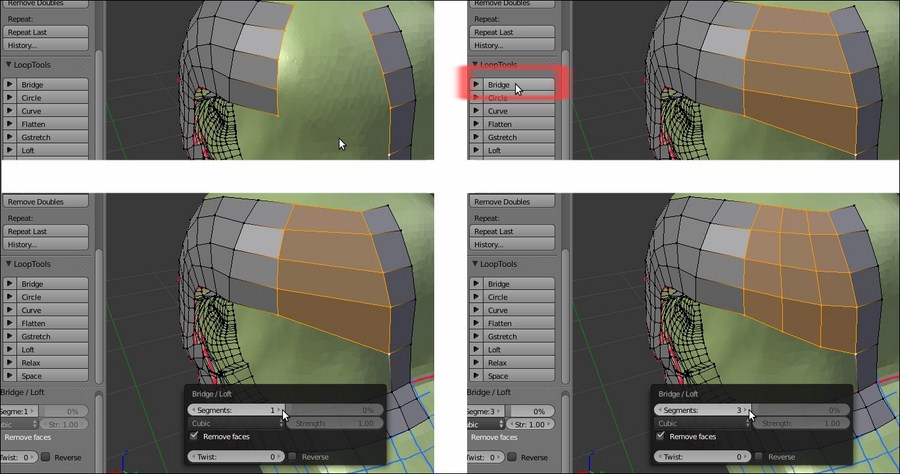
Task: Collapse LoopTools header in the Segments 1 screenshot
Action: 9,264
